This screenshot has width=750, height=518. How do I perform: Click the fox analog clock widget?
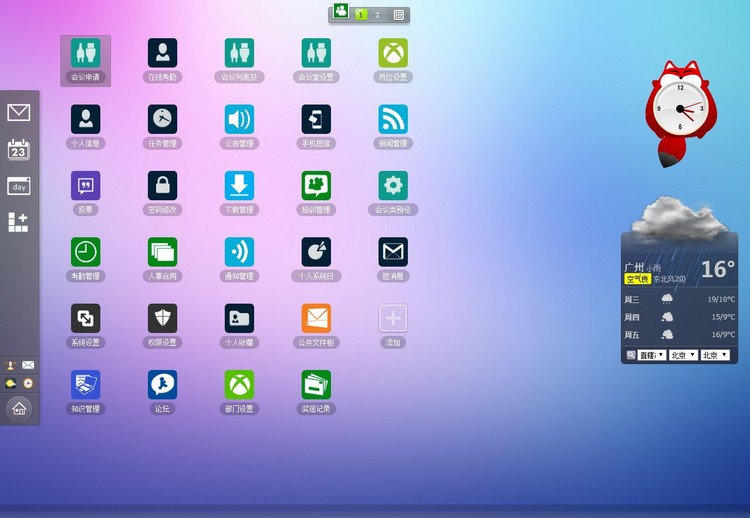681,114
